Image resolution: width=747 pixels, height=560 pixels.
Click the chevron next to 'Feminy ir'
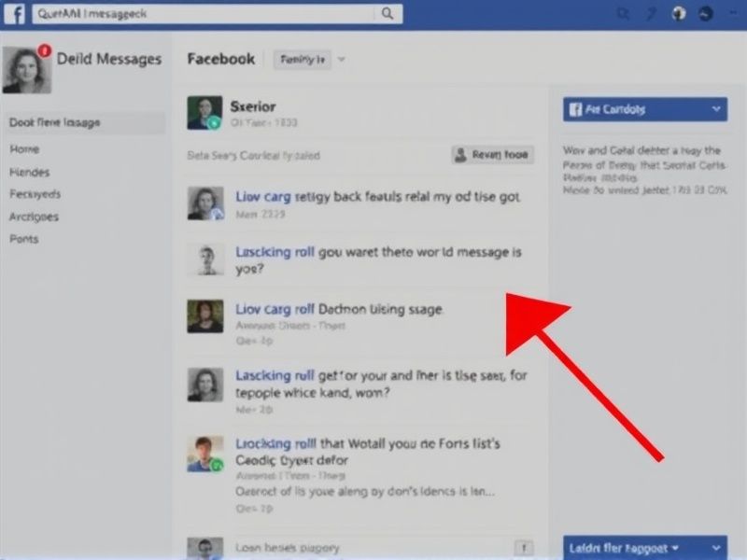pyautogui.click(x=341, y=60)
